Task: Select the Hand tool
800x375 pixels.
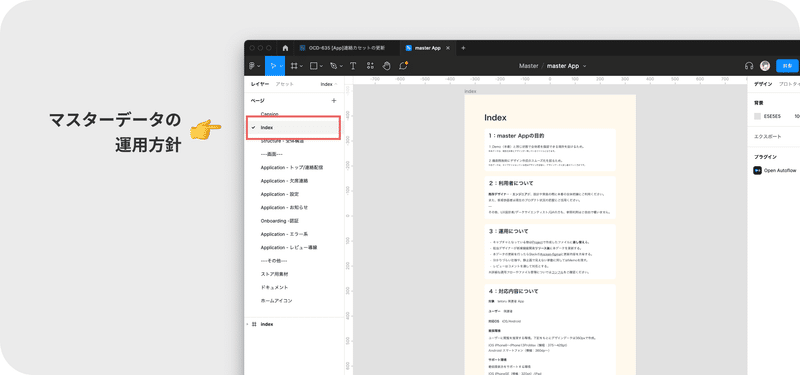Action: tap(387, 66)
